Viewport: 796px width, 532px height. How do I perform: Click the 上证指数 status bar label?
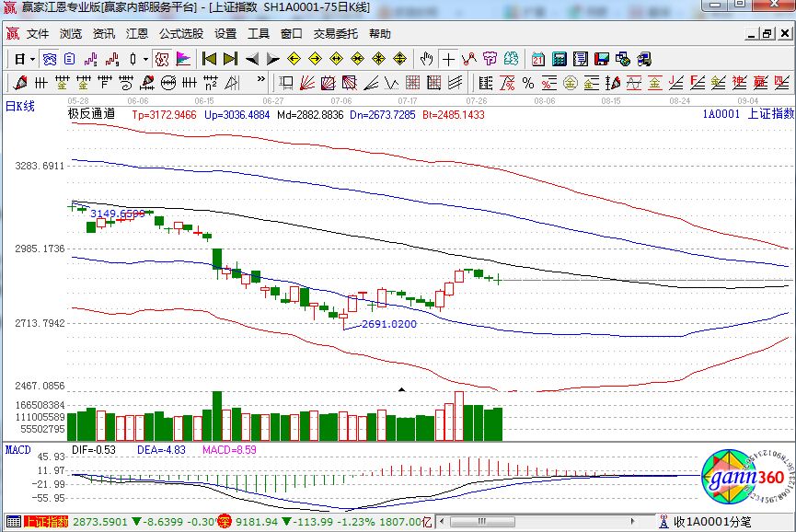click(x=46, y=523)
